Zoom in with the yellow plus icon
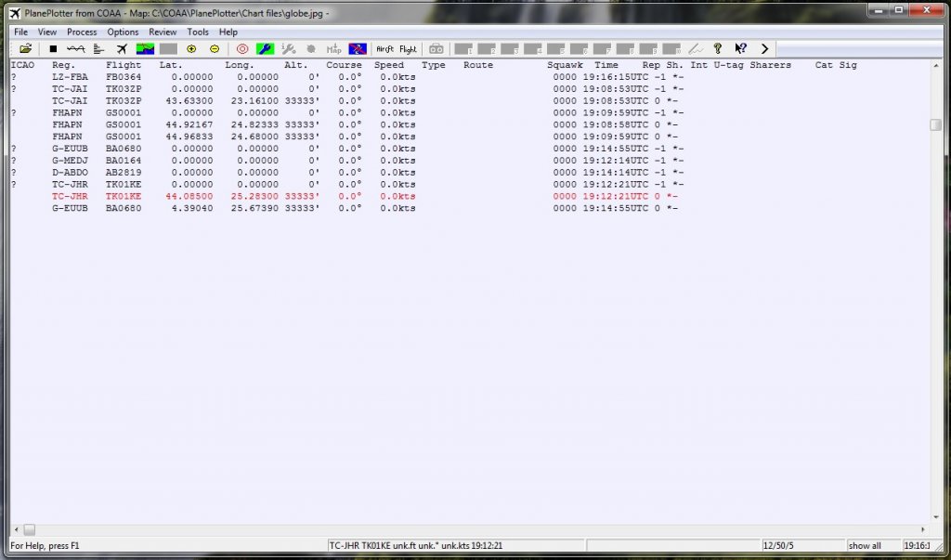951x560 pixels. coord(191,48)
